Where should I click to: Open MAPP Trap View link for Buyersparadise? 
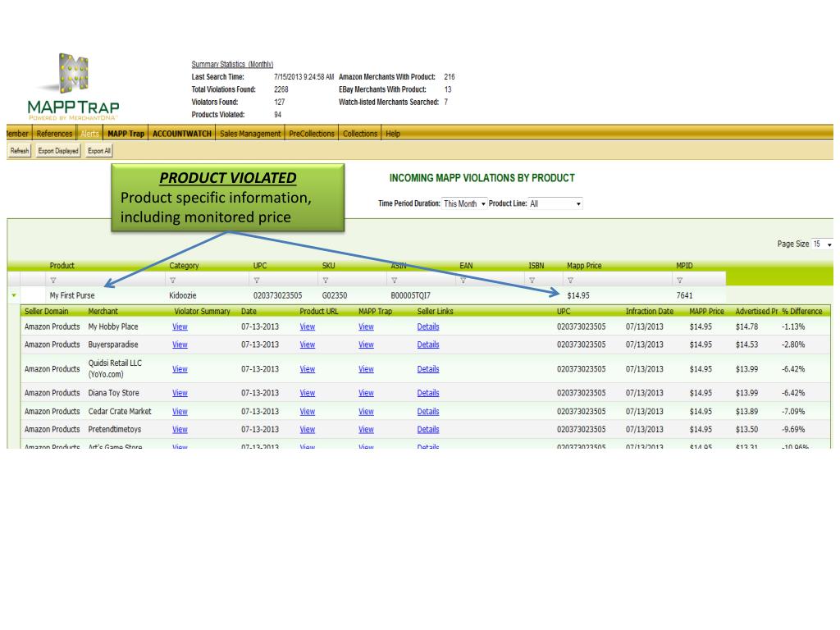(x=366, y=345)
